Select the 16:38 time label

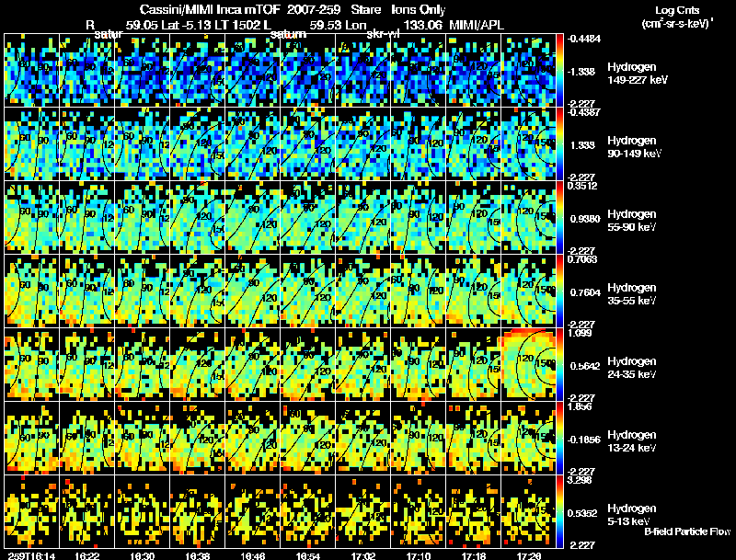coord(198,555)
